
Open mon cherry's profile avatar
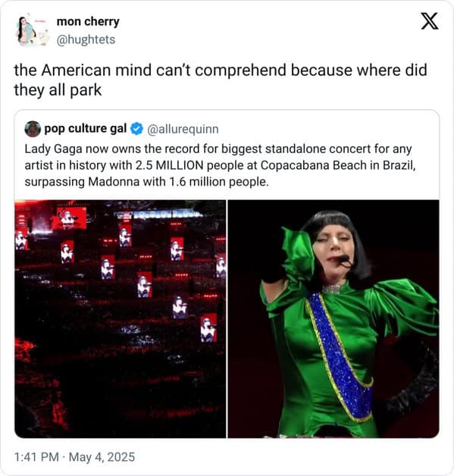(32, 30)
